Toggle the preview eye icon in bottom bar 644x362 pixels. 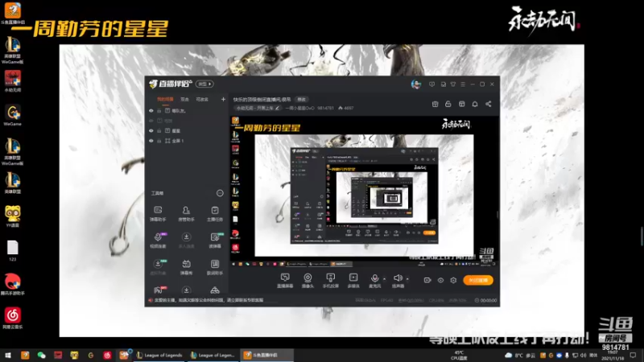pos(440,280)
